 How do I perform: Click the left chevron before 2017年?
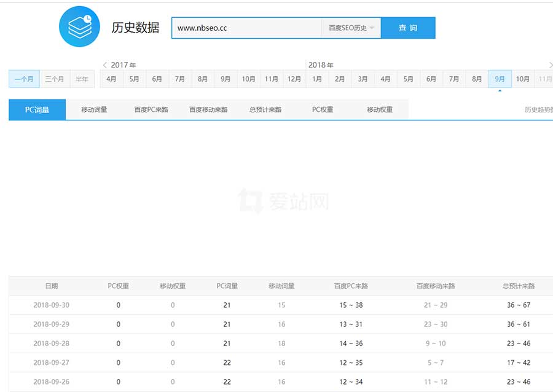pyautogui.click(x=104, y=65)
